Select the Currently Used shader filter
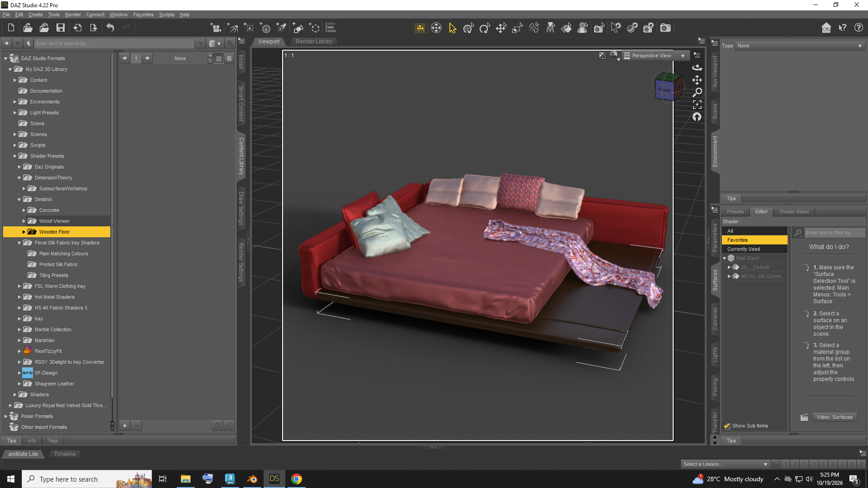 coord(755,249)
